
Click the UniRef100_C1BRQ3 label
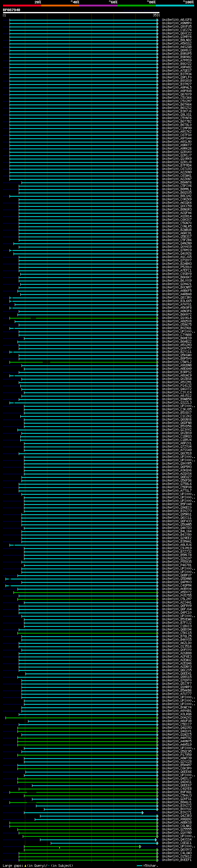pos(177,436)
